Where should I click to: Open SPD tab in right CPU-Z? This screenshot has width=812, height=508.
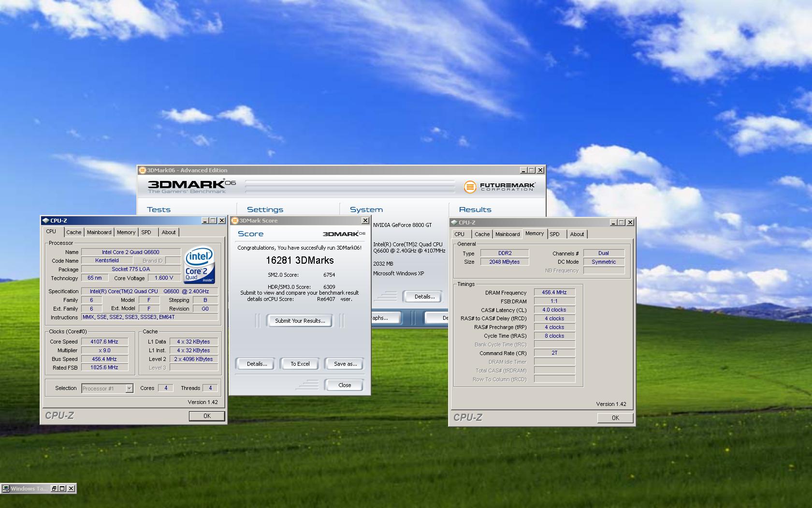point(555,234)
